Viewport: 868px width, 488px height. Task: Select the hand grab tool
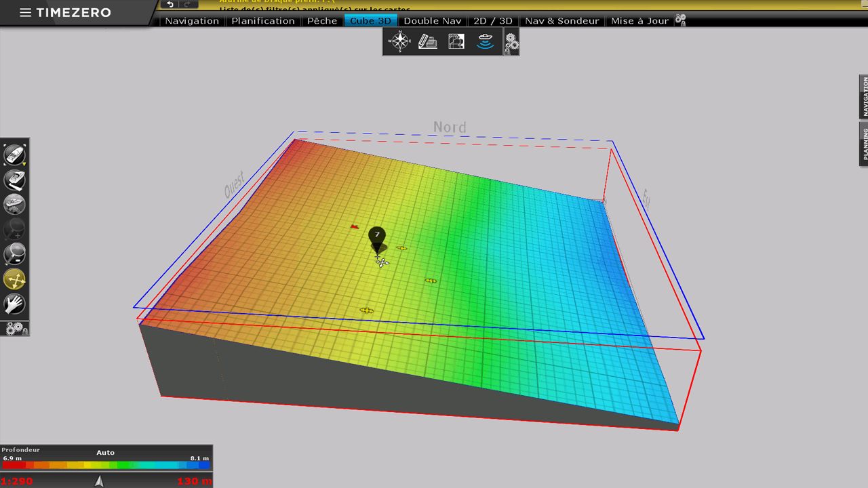15,304
